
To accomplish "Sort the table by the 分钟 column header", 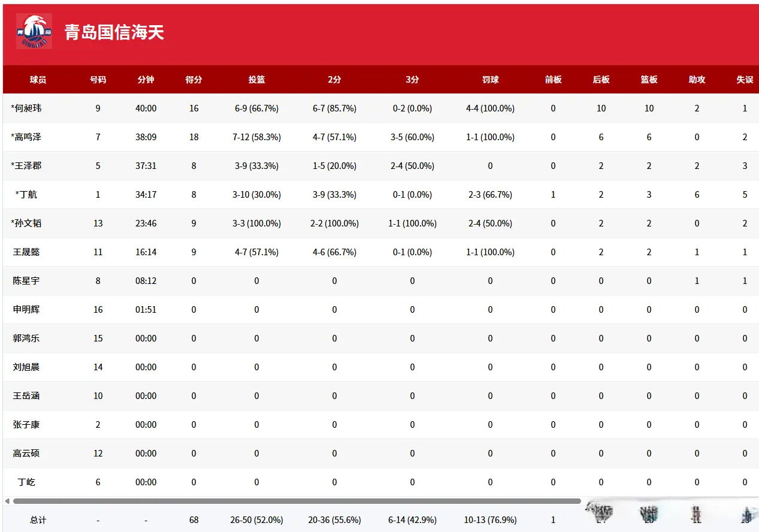I will point(146,79).
